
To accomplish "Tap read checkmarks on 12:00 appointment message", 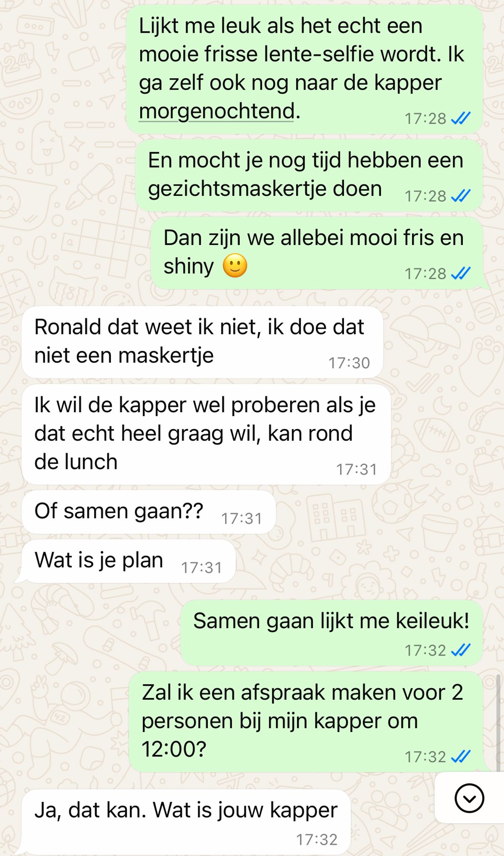I will (x=460, y=756).
